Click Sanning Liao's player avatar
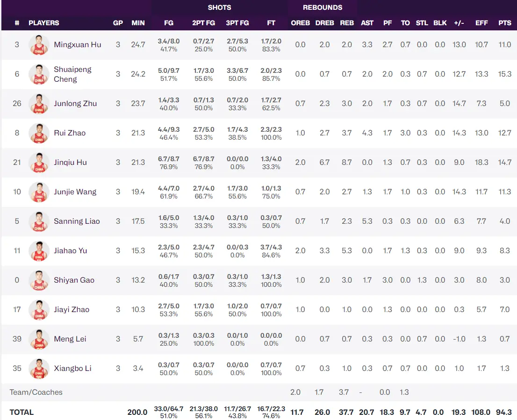This screenshot has width=517, height=420. coord(39,221)
